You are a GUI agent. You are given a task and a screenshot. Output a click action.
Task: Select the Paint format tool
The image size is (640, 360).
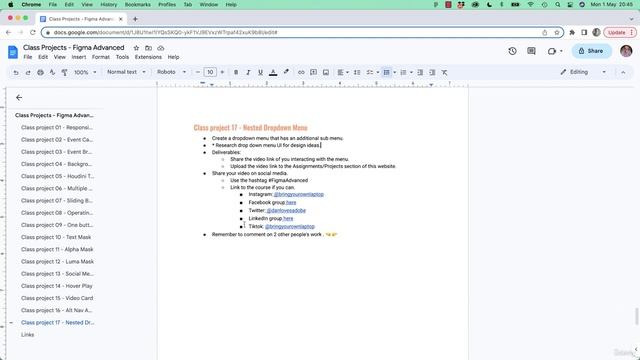[64, 72]
